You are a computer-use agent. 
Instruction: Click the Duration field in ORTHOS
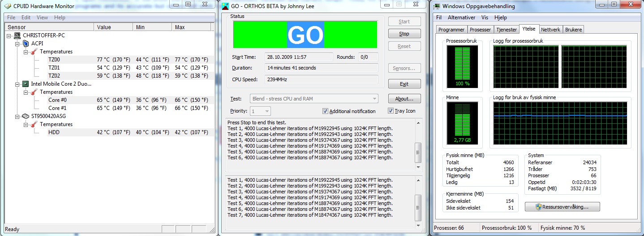[x=322, y=68]
